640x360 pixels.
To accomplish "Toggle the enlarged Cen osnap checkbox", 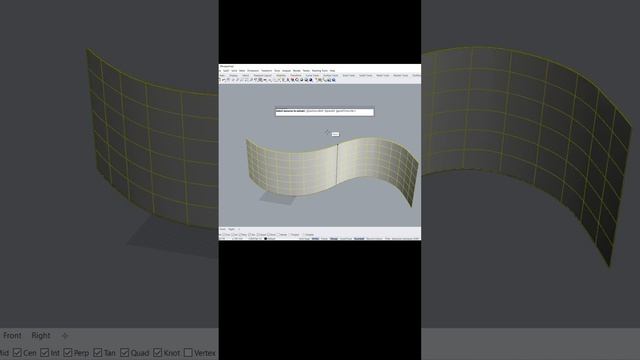I will coord(17,353).
